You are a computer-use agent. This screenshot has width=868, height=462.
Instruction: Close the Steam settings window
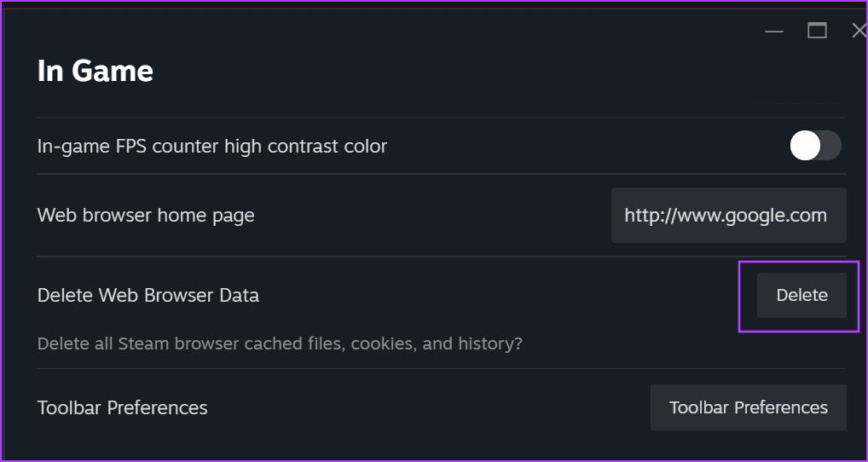point(858,31)
